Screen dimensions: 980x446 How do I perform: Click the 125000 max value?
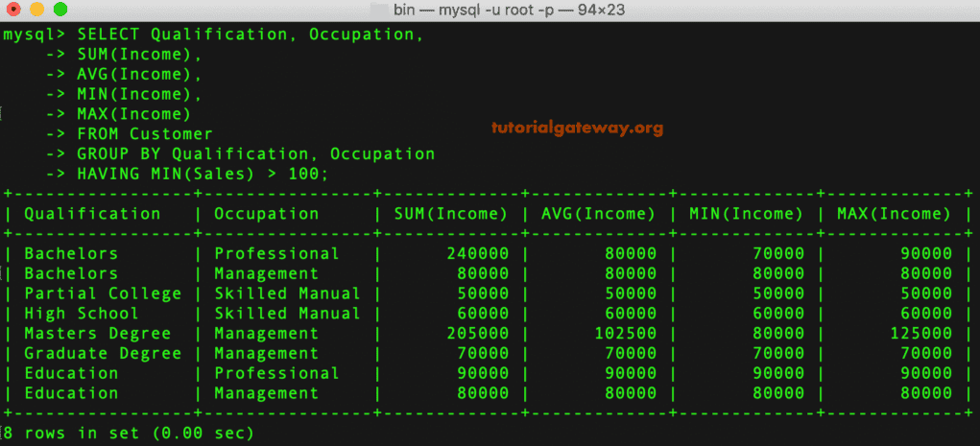[920, 334]
